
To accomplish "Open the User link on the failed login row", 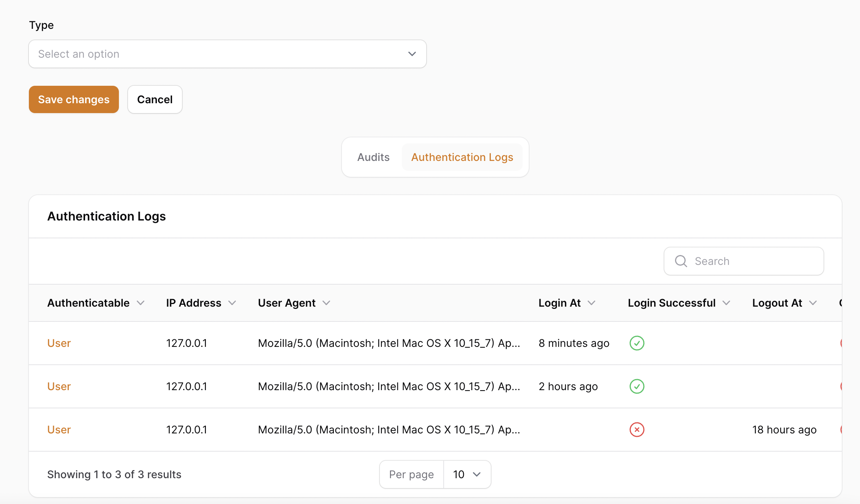I will (59, 430).
